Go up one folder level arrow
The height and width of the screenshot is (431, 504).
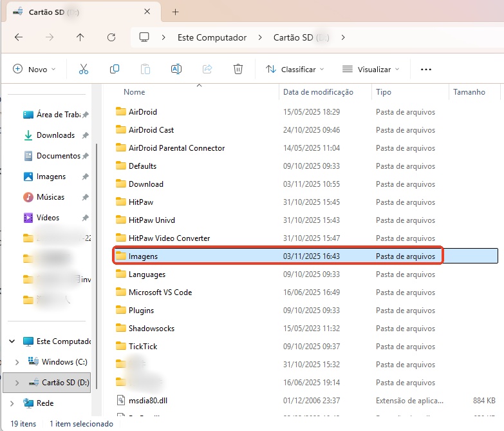tap(80, 37)
